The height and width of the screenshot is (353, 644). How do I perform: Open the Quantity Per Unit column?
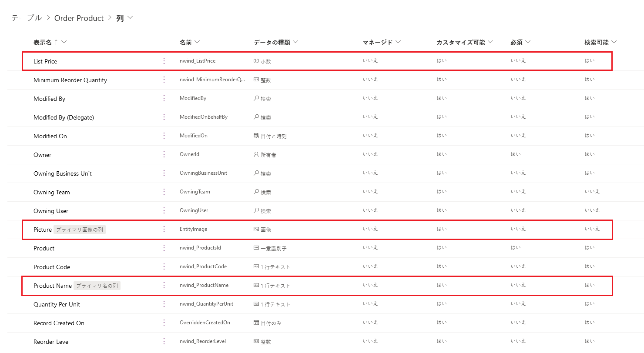pyautogui.click(x=57, y=304)
